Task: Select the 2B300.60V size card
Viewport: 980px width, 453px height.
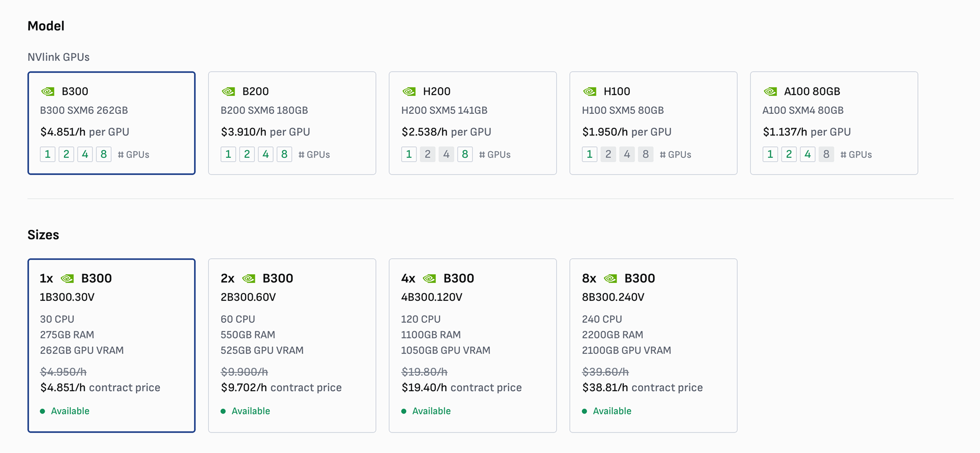Action: pos(292,345)
